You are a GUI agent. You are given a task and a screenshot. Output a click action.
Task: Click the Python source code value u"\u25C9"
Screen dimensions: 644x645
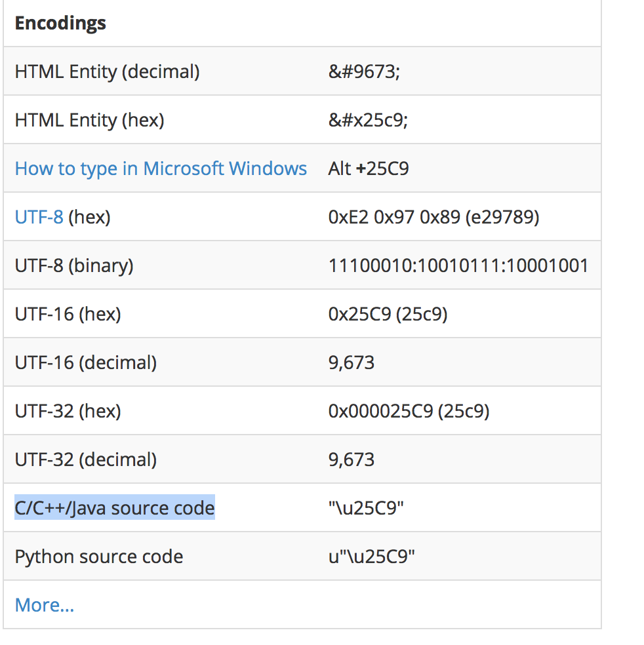[372, 557]
